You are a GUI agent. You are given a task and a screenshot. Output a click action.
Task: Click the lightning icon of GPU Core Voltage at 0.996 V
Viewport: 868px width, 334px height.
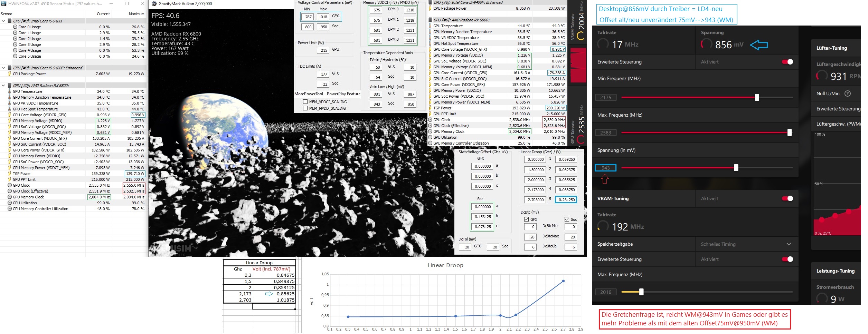10,115
